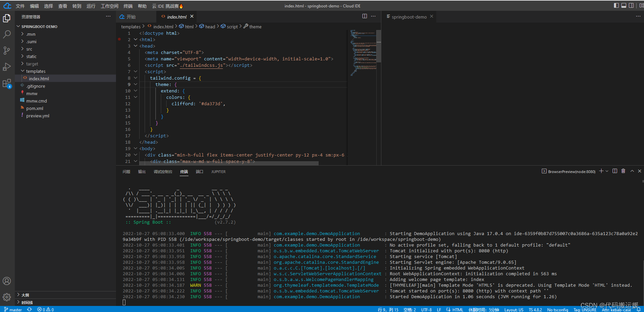Collapse the SPRINGBOOT-DEMO root folder
Screen dimensions: 644x312
(x=19, y=26)
